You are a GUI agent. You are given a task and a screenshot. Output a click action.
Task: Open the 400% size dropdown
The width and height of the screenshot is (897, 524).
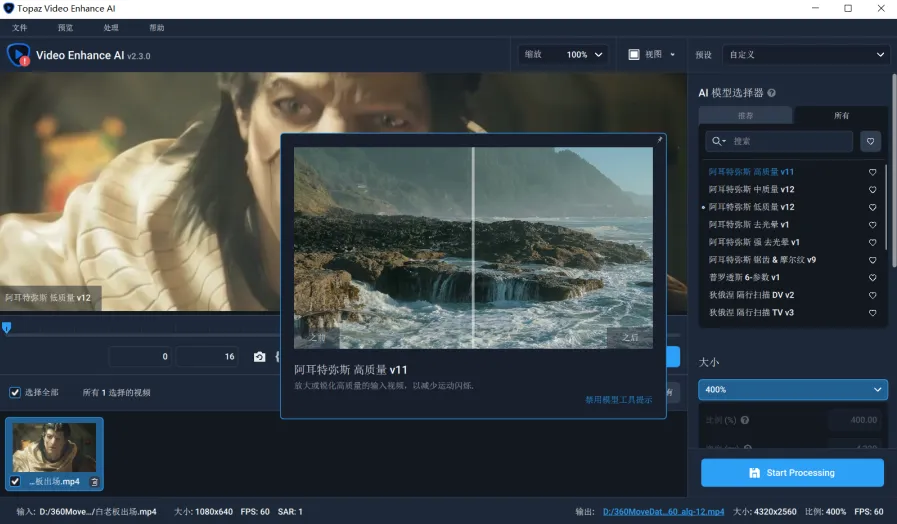793,390
